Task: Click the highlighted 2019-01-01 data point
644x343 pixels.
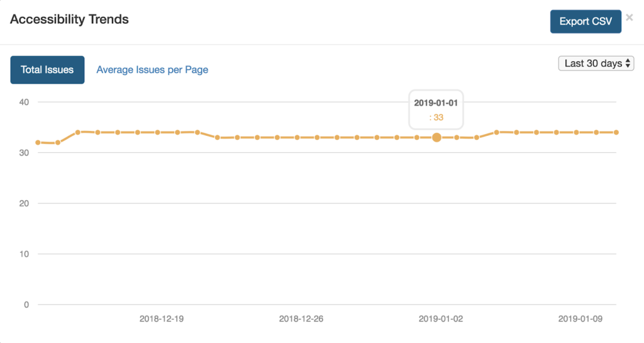Action: (436, 137)
